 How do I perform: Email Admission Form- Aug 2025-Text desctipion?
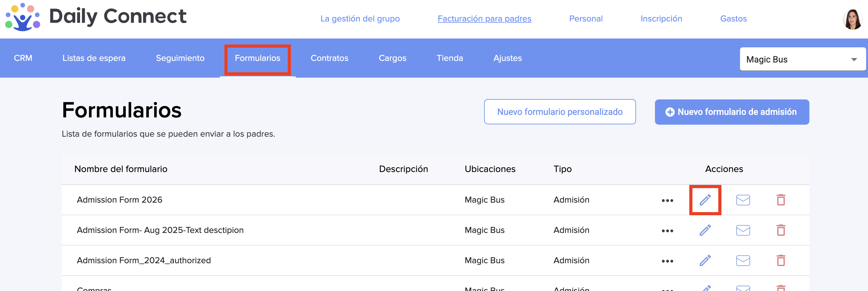coord(743,230)
